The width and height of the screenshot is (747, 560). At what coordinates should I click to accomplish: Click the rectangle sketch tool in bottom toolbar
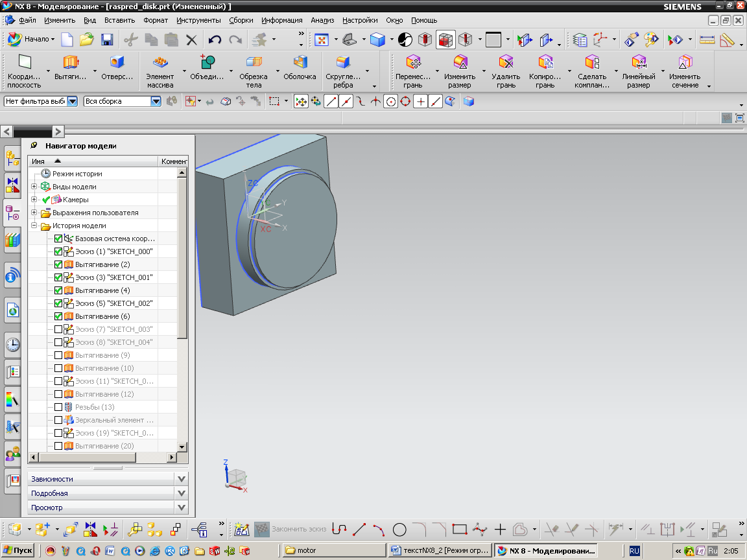460,529
